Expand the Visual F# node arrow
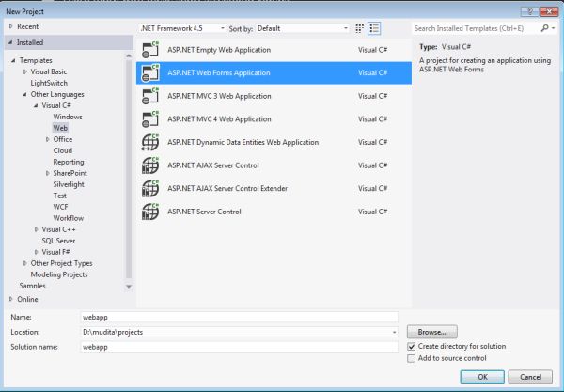Image resolution: width=564 pixels, height=392 pixels. (x=36, y=252)
